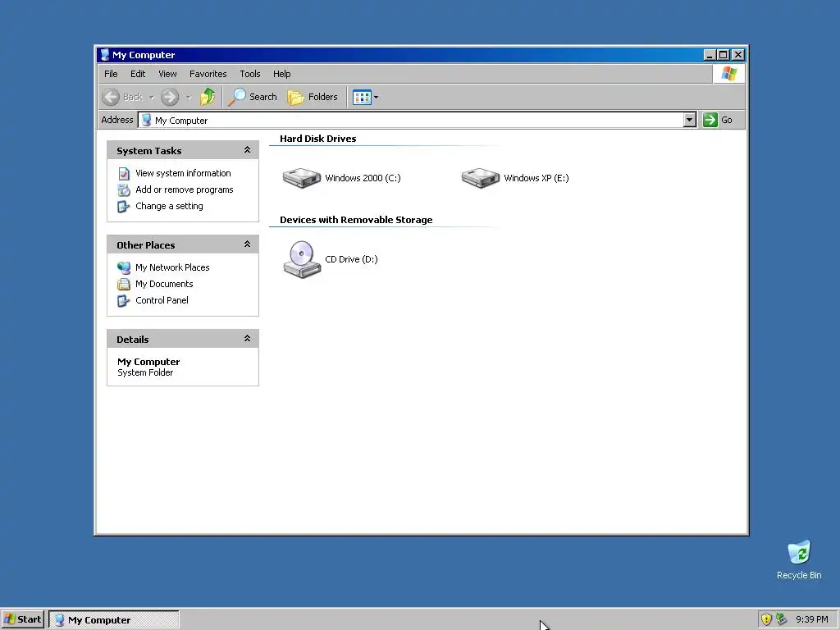Open My Network Places link
The height and width of the screenshot is (630, 840).
coord(172,267)
